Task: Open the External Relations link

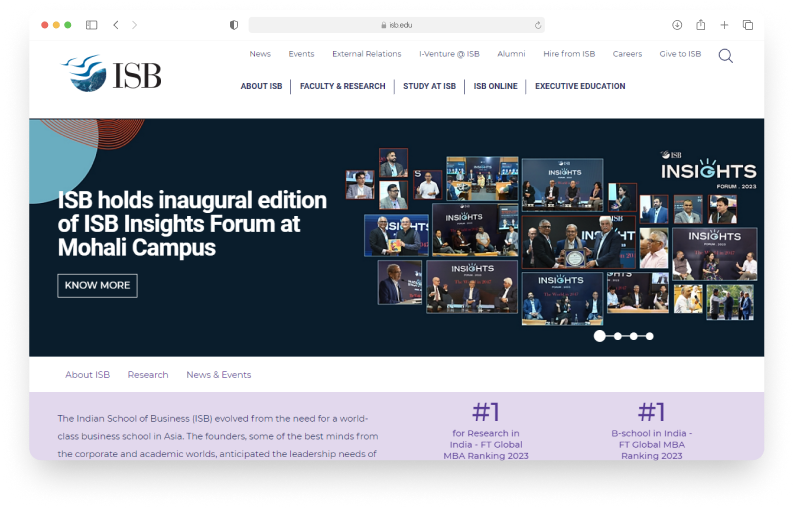Action: point(367,54)
